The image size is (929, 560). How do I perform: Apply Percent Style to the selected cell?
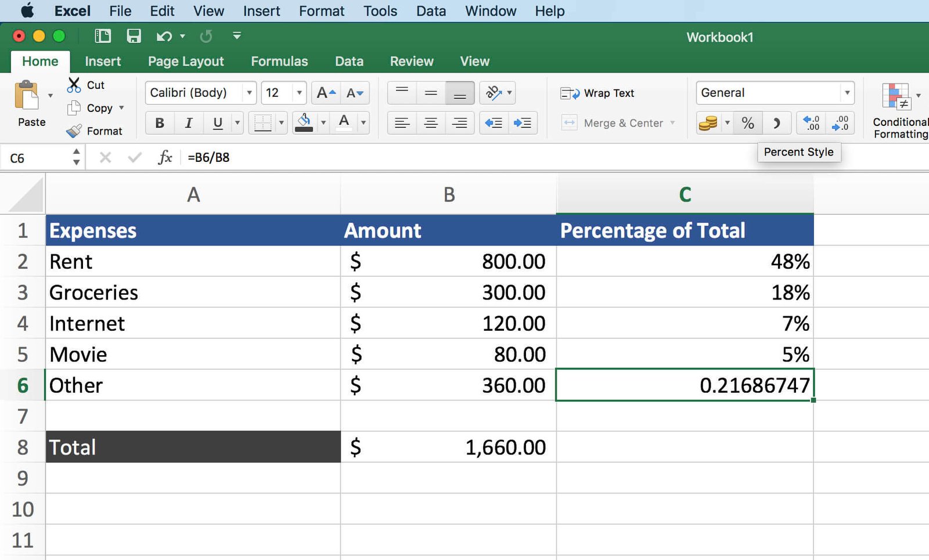pyautogui.click(x=747, y=123)
